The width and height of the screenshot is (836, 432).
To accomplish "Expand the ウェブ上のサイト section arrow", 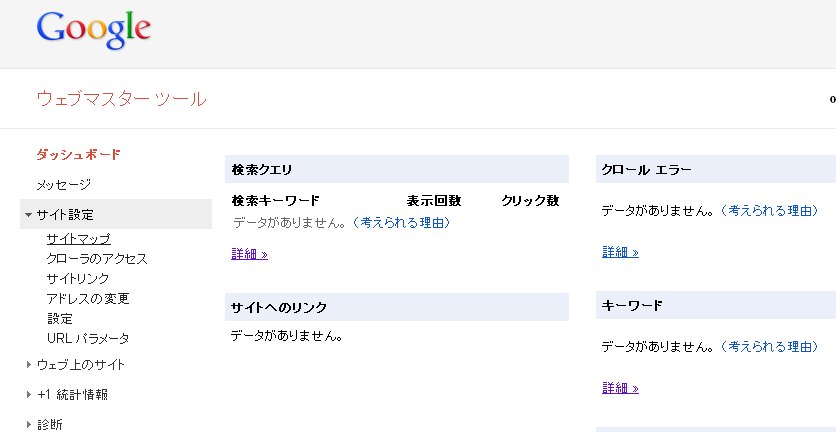I will pyautogui.click(x=29, y=365).
